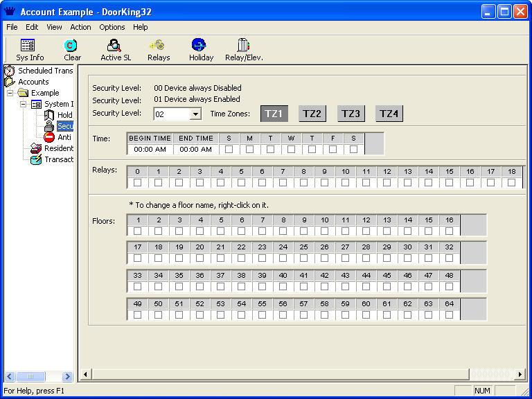Screen dimensions: 532x399
Task: Open the Sys Info toolbar icon
Action: tap(28, 45)
